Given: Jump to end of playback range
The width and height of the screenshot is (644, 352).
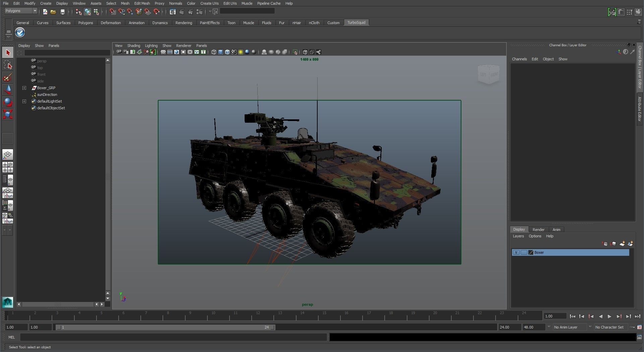Looking at the screenshot, I should pos(637,316).
